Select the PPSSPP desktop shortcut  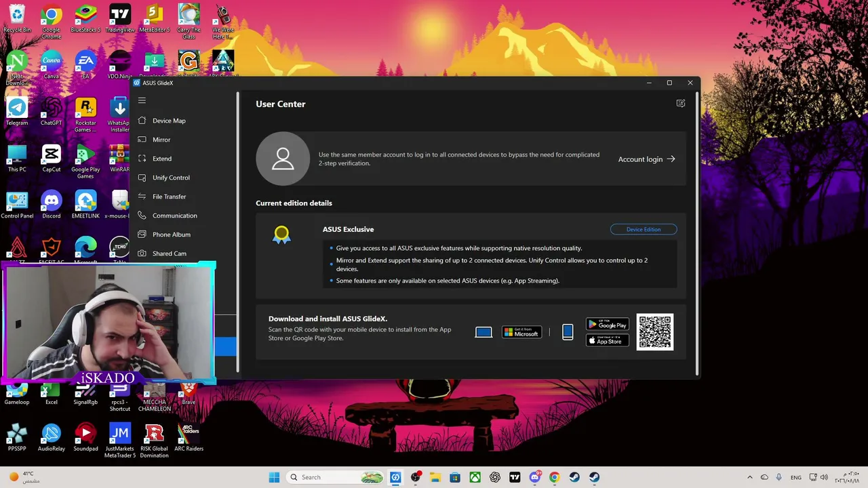coord(17,437)
